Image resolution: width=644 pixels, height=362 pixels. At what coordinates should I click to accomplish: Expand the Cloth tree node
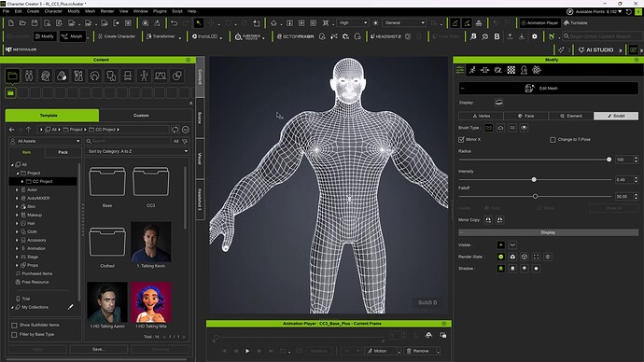pos(17,232)
